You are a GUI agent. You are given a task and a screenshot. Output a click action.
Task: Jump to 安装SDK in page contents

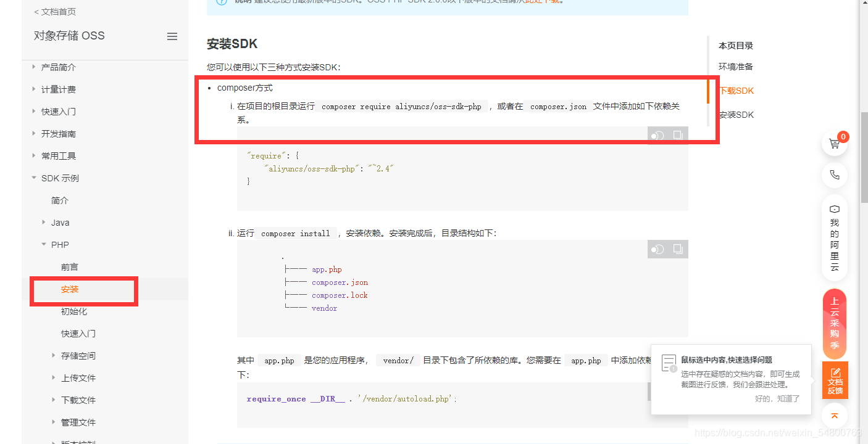tap(737, 115)
